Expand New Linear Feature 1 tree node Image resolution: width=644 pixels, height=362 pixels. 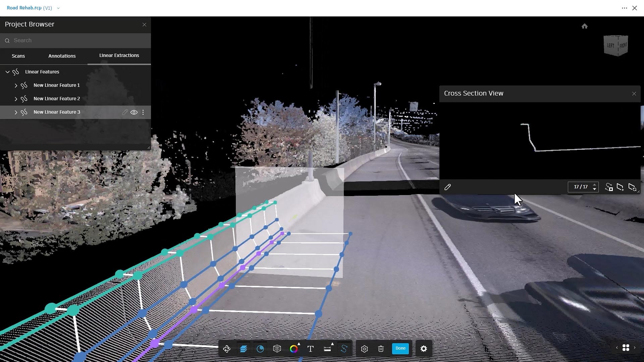point(16,85)
